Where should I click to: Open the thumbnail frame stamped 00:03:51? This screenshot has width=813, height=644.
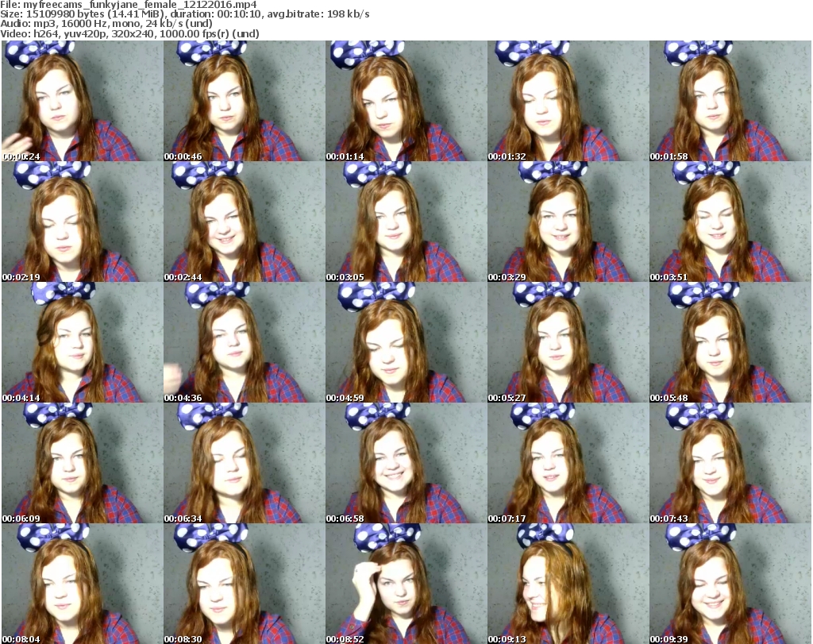click(x=730, y=222)
